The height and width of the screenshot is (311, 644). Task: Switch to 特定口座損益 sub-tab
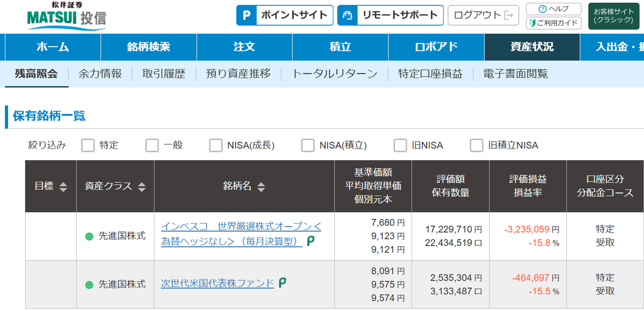tap(430, 74)
